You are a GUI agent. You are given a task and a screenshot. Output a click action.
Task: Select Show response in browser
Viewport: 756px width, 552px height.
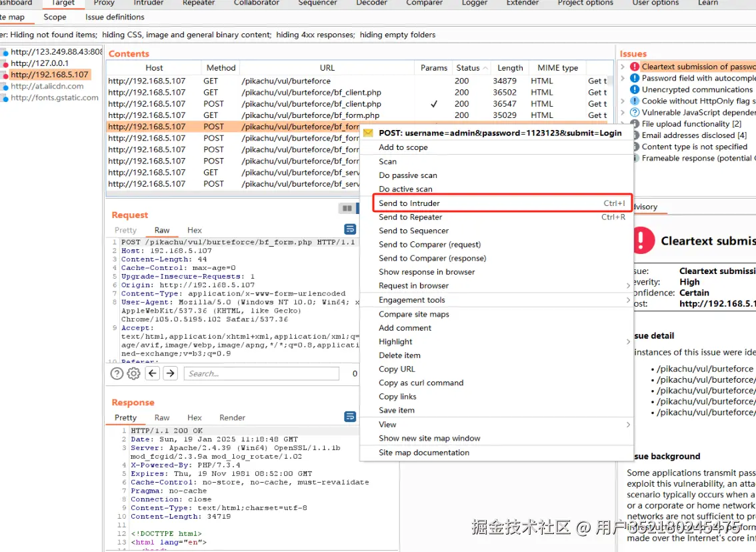pyautogui.click(x=497, y=272)
